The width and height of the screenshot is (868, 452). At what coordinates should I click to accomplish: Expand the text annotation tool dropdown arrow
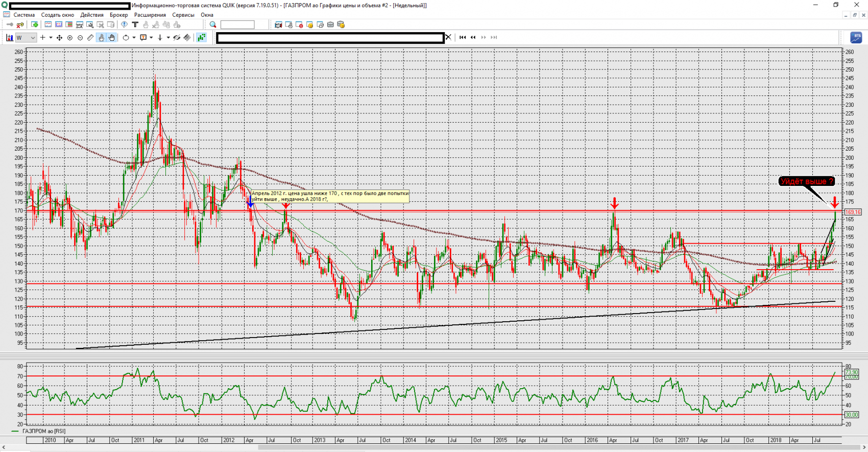point(151,38)
